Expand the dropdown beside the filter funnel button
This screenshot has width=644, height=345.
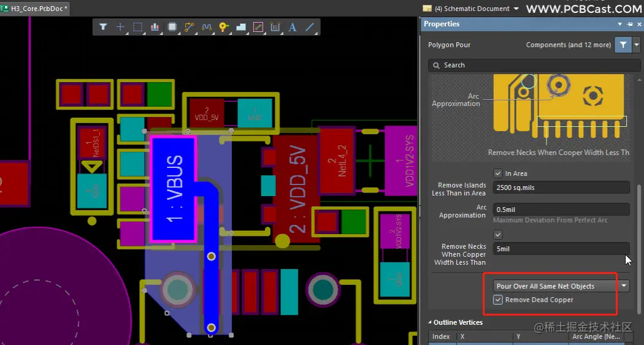pyautogui.click(x=637, y=45)
